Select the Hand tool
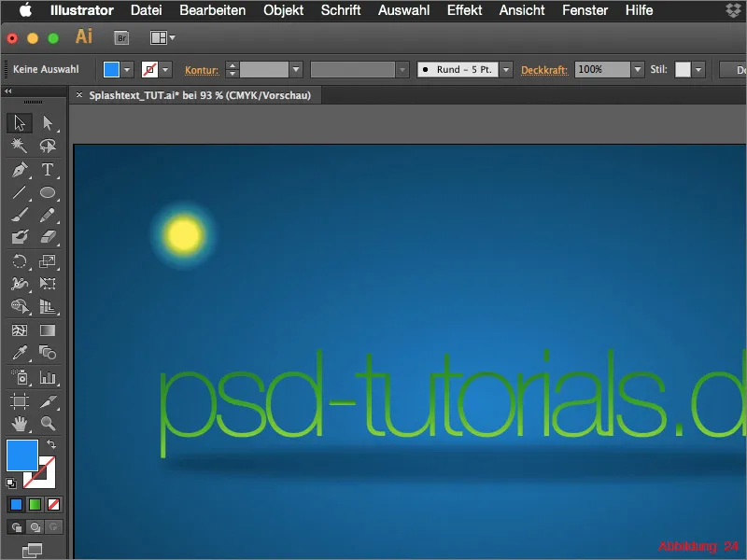This screenshot has height=560, width=747. click(20, 424)
